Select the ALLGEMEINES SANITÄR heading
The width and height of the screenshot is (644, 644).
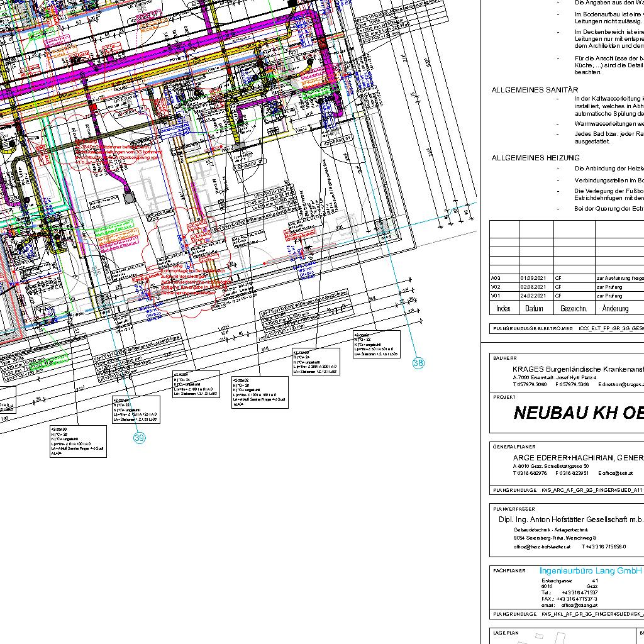tap(535, 90)
